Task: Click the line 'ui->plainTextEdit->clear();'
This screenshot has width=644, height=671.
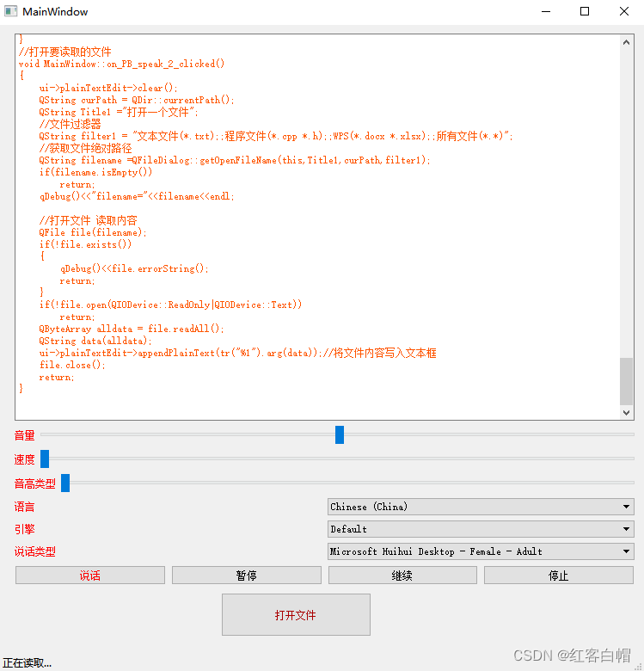Action: pos(108,88)
